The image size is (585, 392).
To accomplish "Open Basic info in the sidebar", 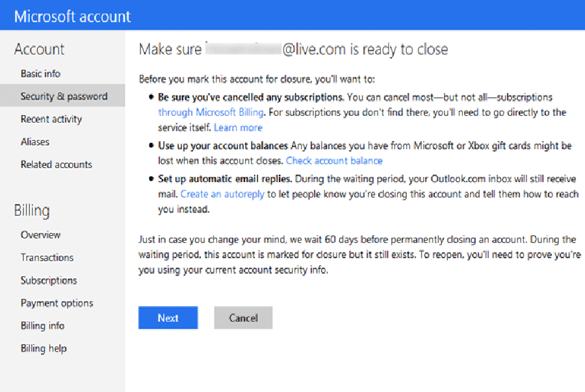I will coord(40,73).
